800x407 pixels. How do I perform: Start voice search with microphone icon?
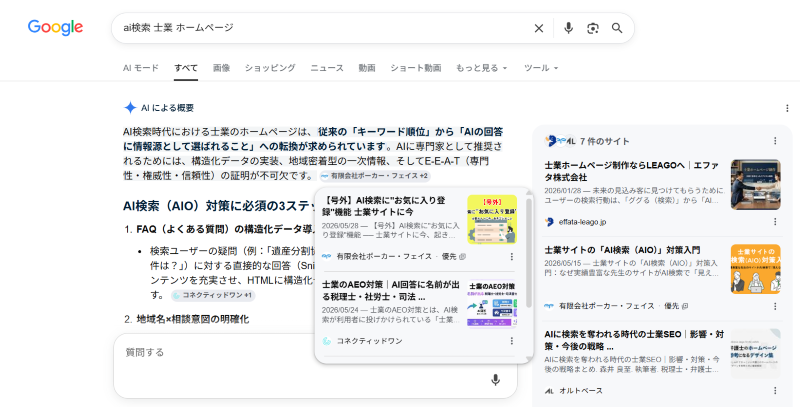pos(568,28)
